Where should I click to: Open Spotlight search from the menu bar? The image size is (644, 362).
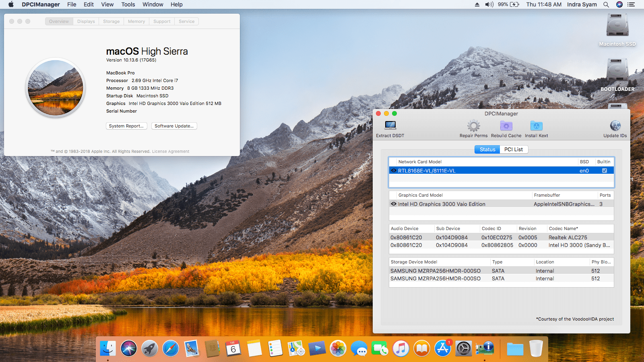click(x=606, y=4)
